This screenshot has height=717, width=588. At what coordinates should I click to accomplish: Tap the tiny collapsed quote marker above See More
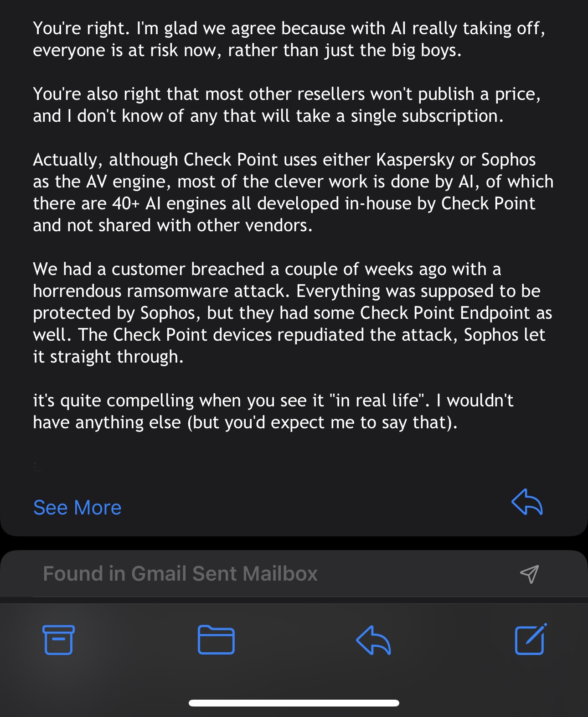tap(37, 466)
